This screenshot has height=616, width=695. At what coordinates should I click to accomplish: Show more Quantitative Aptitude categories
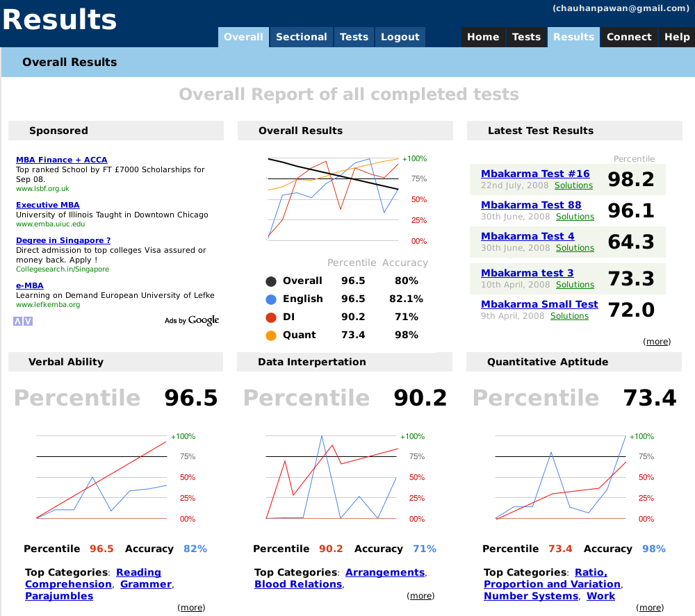click(650, 608)
